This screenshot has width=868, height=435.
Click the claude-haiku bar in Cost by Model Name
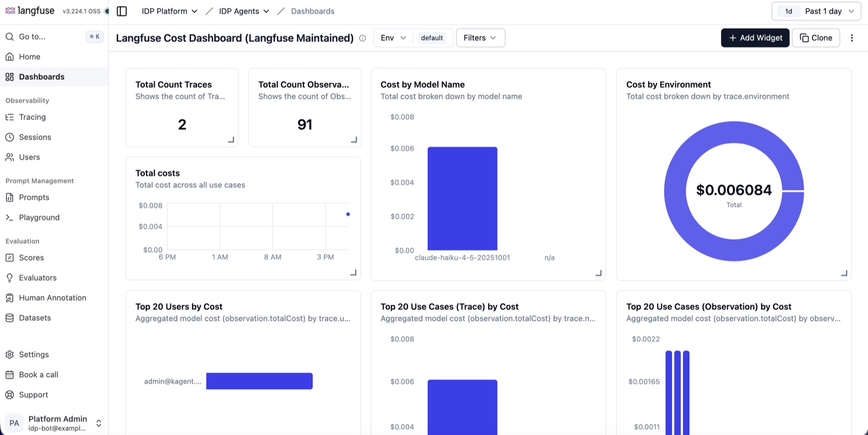pos(462,199)
